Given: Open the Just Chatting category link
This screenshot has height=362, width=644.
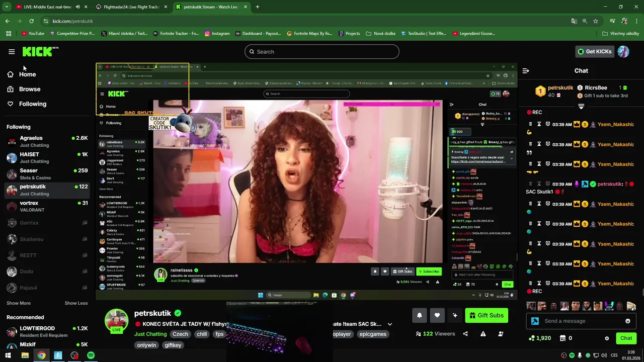Looking at the screenshot, I should 150,334.
